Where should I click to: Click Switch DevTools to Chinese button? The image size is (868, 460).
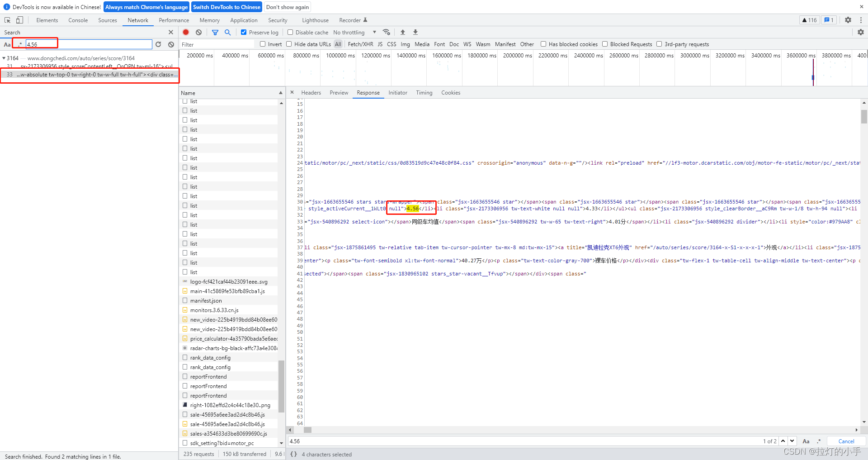point(226,7)
